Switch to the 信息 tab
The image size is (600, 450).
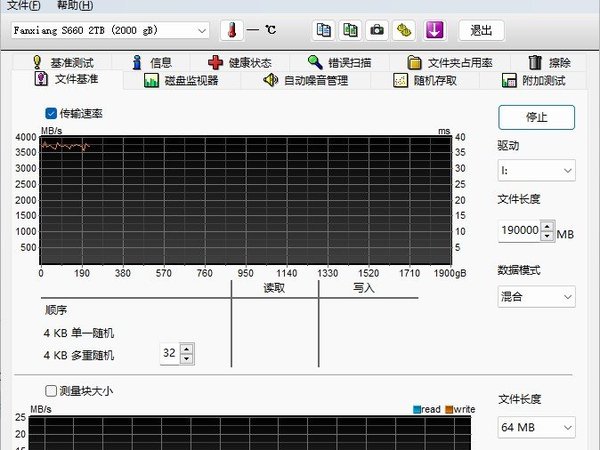click(152, 62)
